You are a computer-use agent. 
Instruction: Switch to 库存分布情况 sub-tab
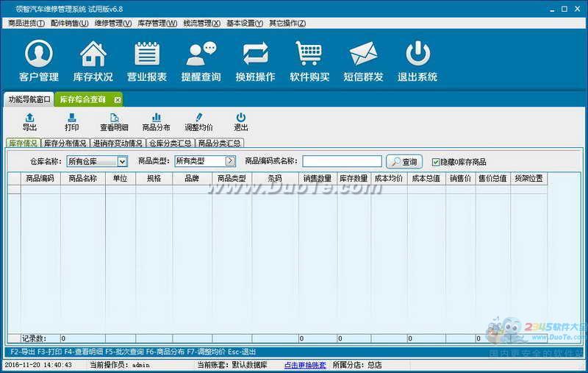point(65,143)
